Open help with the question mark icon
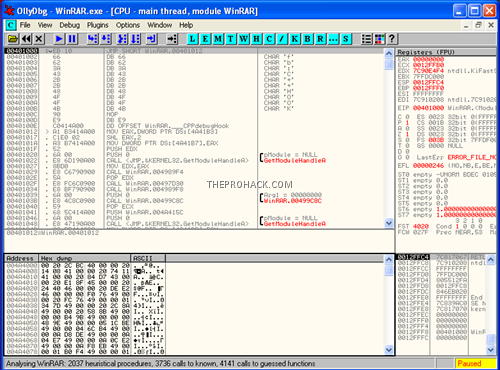 [x=392, y=39]
